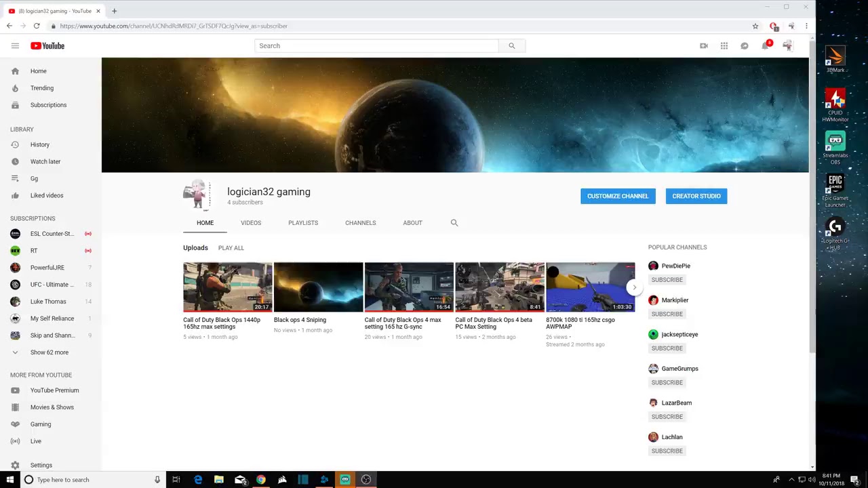Subscribe to GameGrumps
868x488 pixels.
pos(667,382)
